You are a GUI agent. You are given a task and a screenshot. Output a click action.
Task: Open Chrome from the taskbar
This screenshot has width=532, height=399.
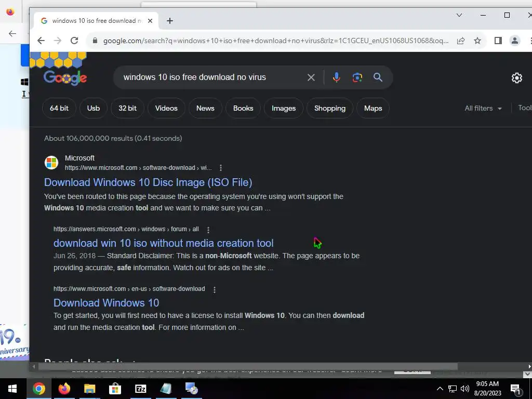pos(38,389)
